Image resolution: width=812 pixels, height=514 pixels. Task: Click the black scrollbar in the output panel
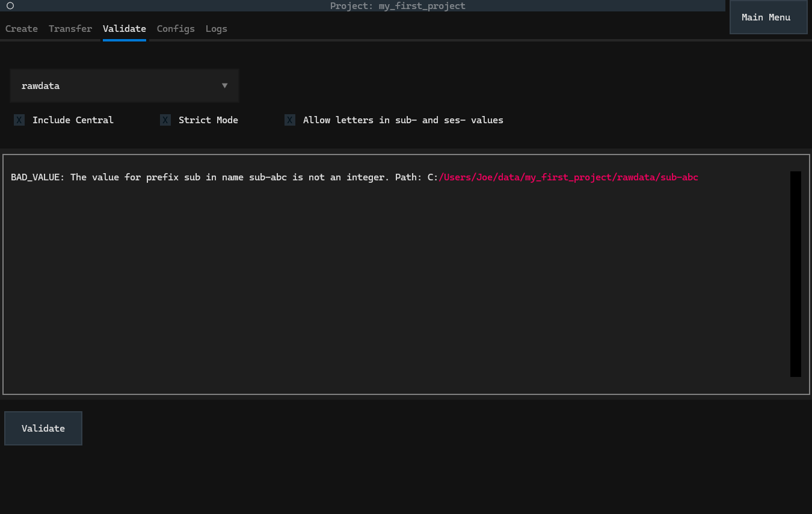click(x=795, y=274)
